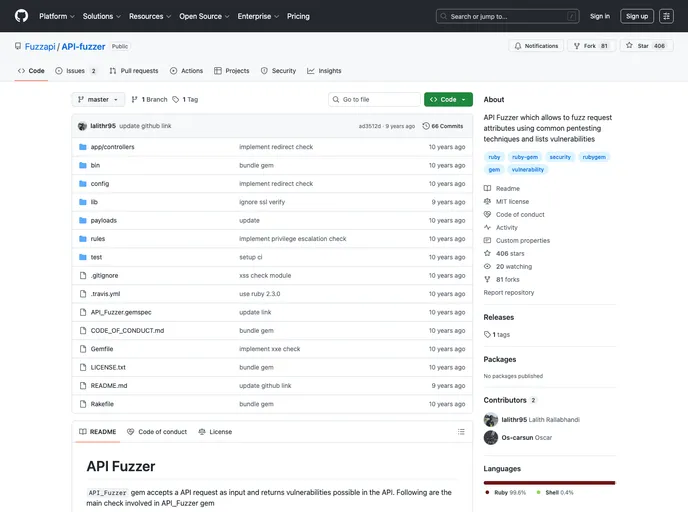Click lalithr95 avatar in Contributors
The image size is (688, 512).
tap(491, 420)
